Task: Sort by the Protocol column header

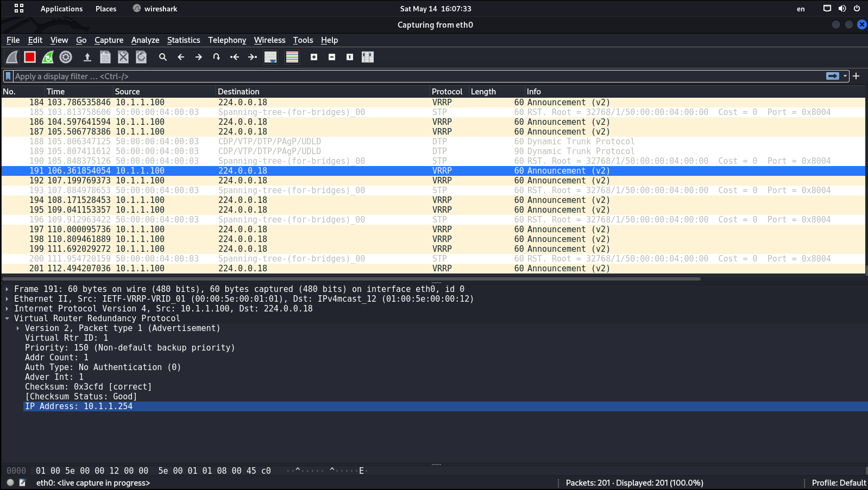Action: (x=450, y=92)
